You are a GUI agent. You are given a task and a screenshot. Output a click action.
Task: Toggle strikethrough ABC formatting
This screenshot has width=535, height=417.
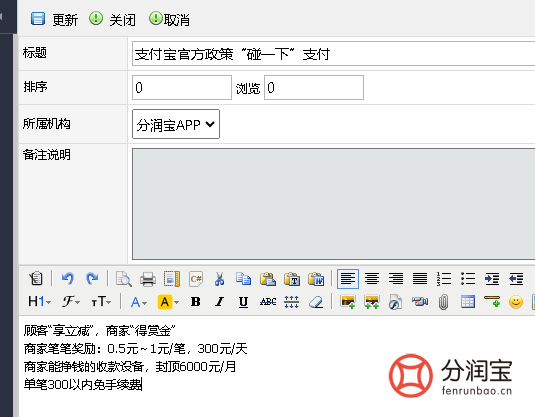click(268, 302)
